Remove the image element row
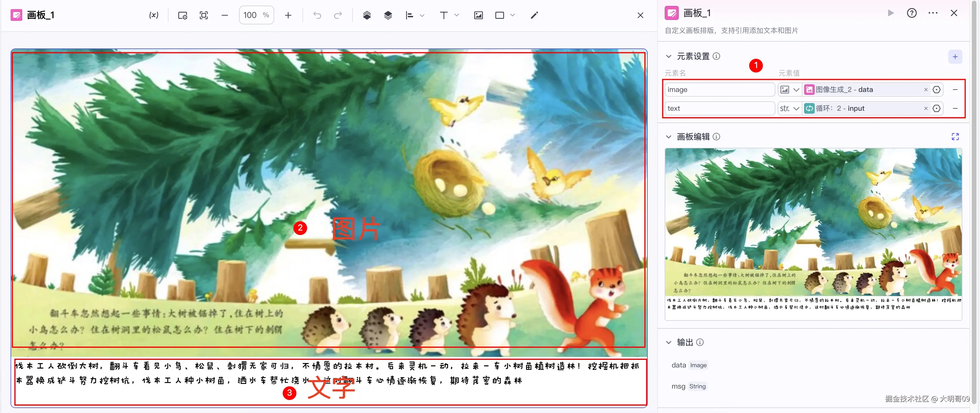This screenshot has height=413, width=980. 955,90
